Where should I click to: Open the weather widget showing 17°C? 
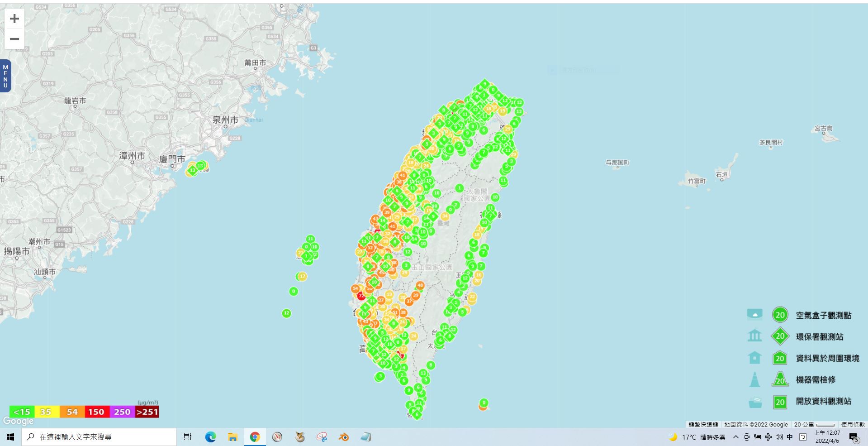coord(697,437)
